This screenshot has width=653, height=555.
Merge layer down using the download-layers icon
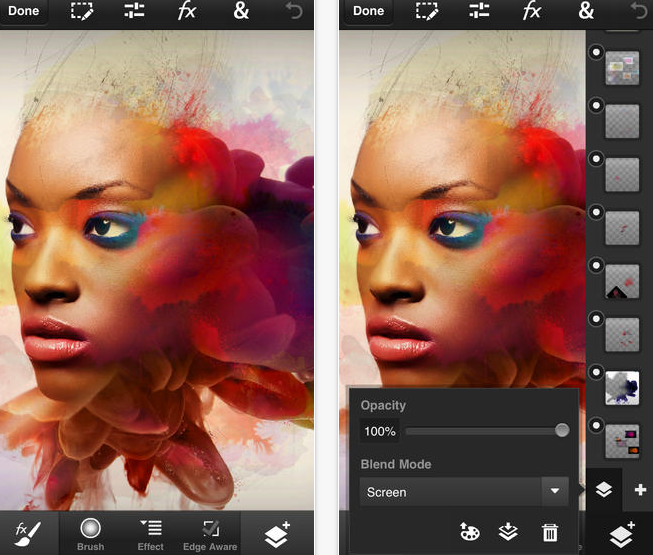pos(508,532)
